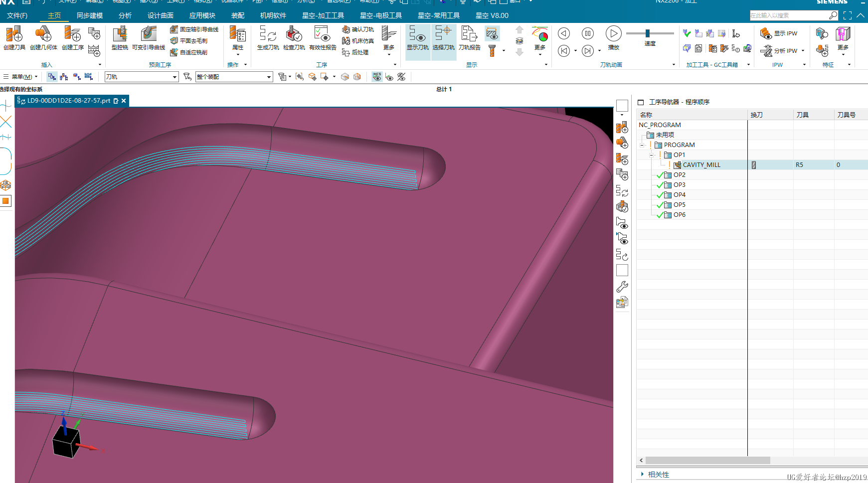Screen dimensions: 868x483
Task: Open the 文件(F) menu
Action: pyautogui.click(x=17, y=15)
